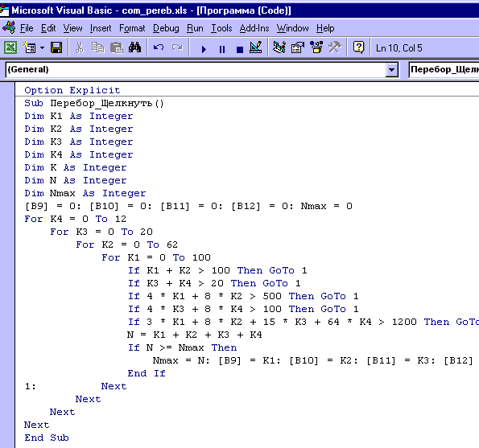Expand the (General) object dropdown arrow
Viewport: 479px width, 448px height.
pyautogui.click(x=391, y=70)
